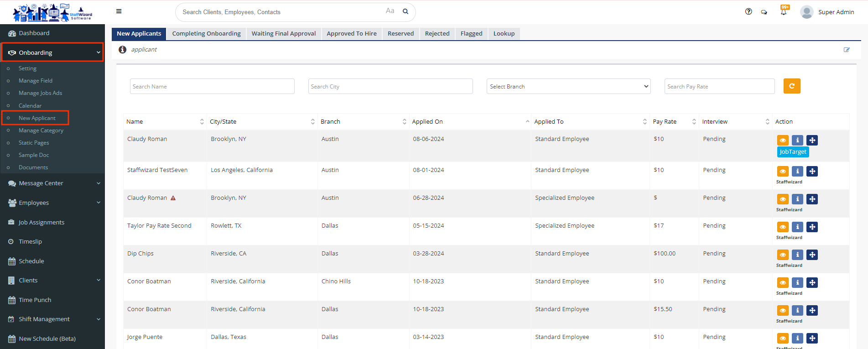The image size is (868, 349).
Task: Click the edit icon beside applicant header
Action: click(847, 50)
